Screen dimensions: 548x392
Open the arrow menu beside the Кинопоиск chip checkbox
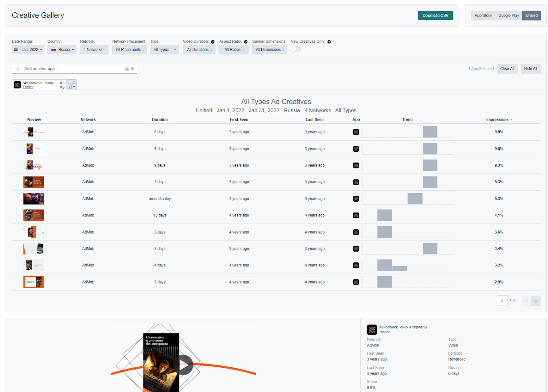[74, 87]
